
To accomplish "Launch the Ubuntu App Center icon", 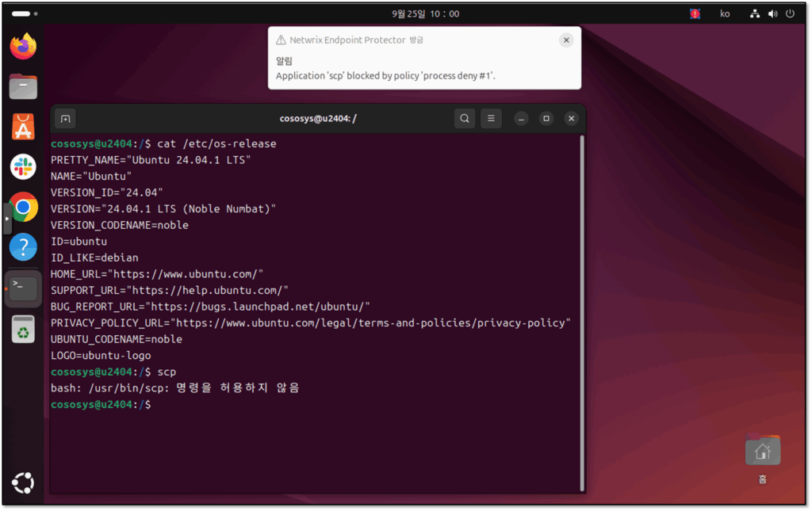I will click(x=23, y=127).
